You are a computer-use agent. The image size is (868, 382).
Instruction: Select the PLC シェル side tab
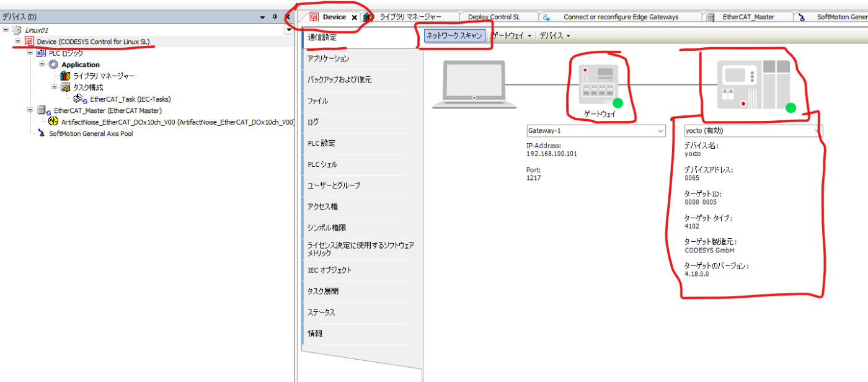pos(362,164)
